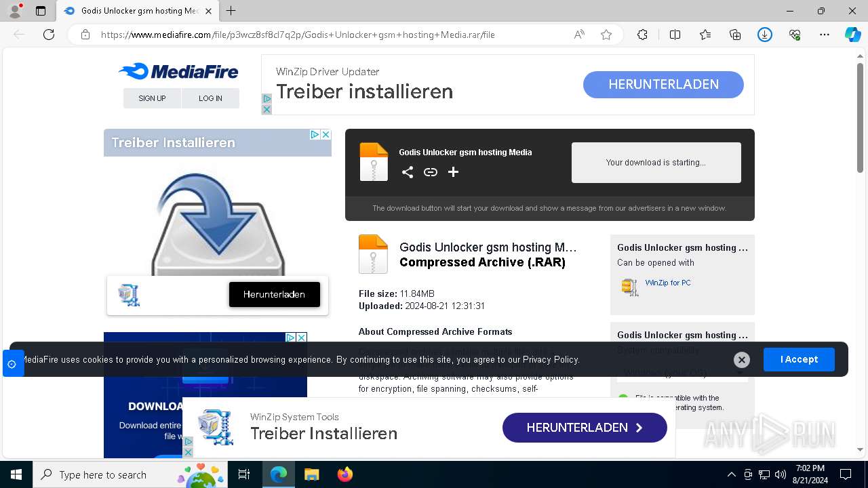Screen dimensions: 868x488
Task: Click the address bar URL
Action: pyautogui.click(x=298, y=35)
